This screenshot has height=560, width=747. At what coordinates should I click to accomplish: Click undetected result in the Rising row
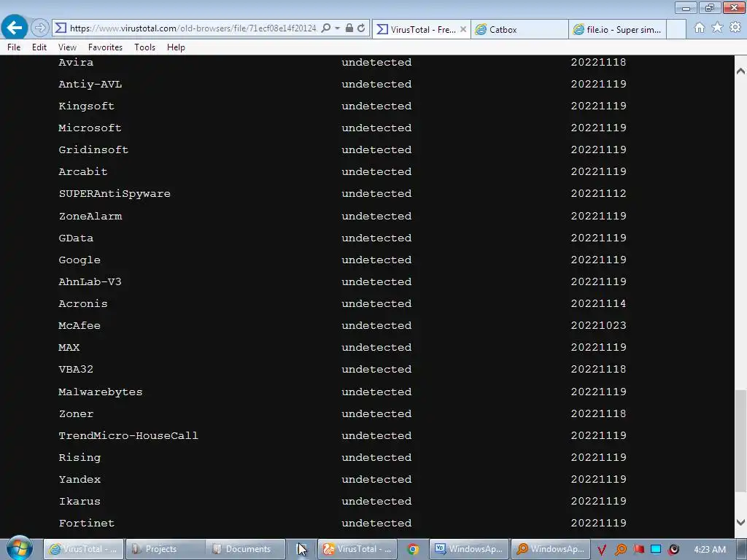[376, 458]
